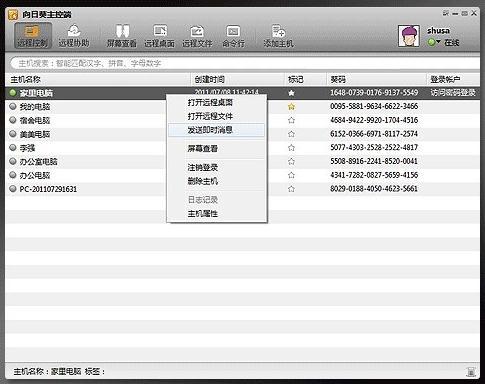Choose 打开远程文件 in context menu
This screenshot has height=384, width=485.
(x=216, y=116)
